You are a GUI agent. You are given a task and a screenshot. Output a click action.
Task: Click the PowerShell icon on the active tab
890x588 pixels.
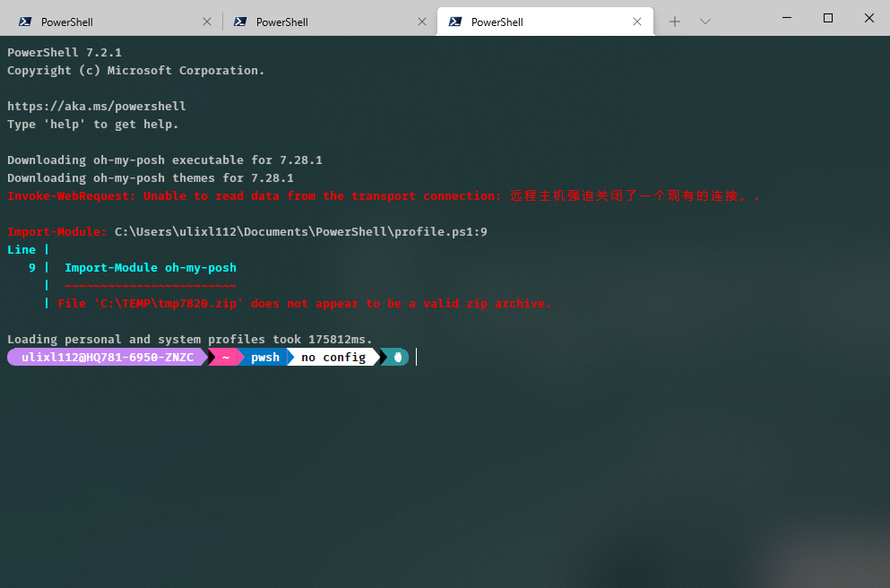click(454, 21)
